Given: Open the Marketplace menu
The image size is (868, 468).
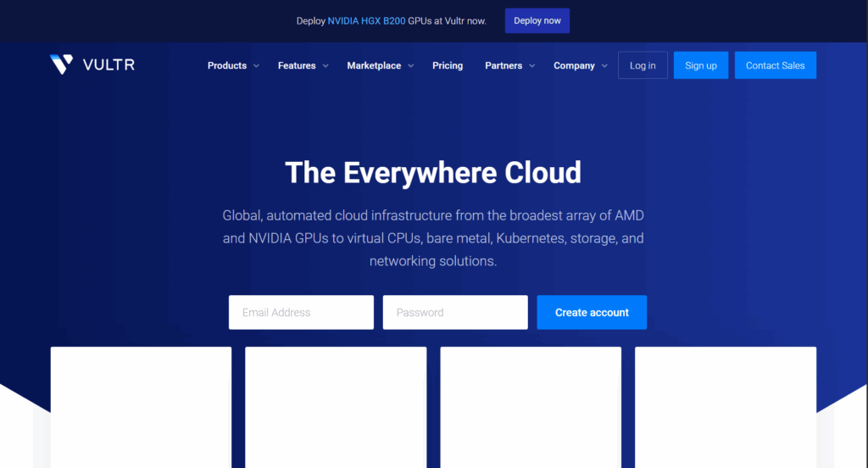Looking at the screenshot, I should point(374,65).
